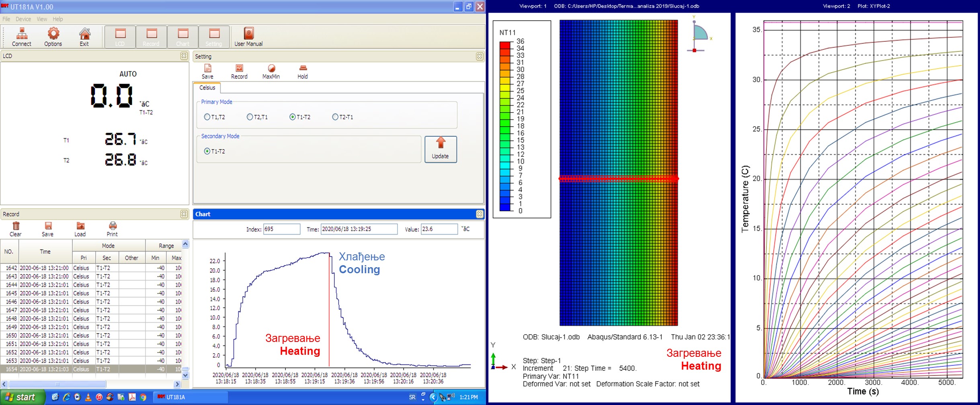Choose T2-T1 primary mode radio button
This screenshot has height=405, width=980.
click(335, 117)
